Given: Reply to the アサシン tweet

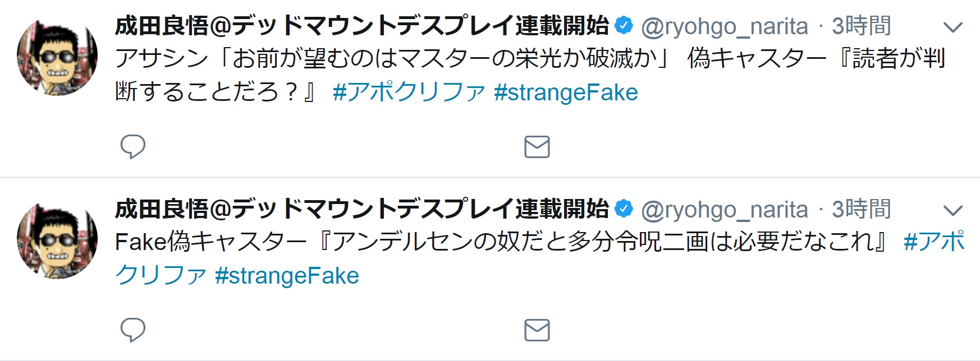Looking at the screenshot, I should (x=133, y=146).
